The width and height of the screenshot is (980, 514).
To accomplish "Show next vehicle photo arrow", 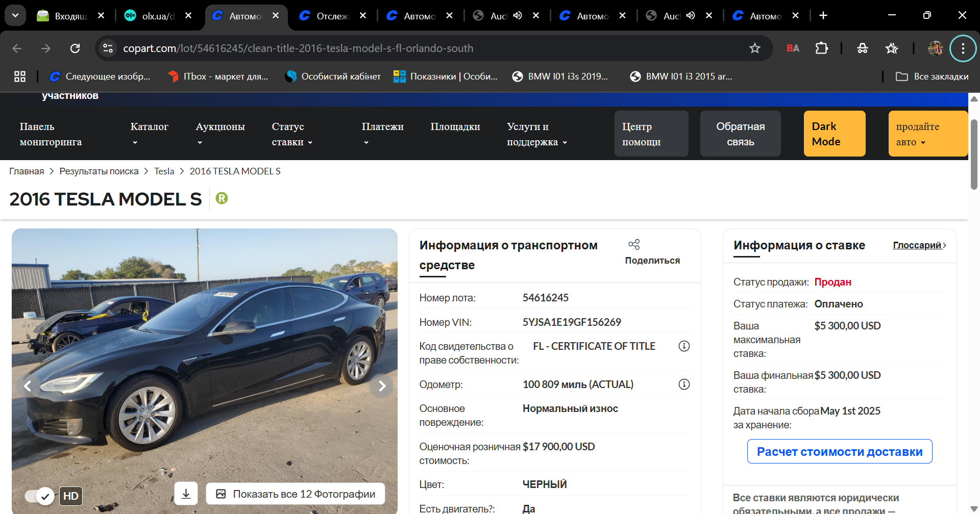I will (382, 386).
